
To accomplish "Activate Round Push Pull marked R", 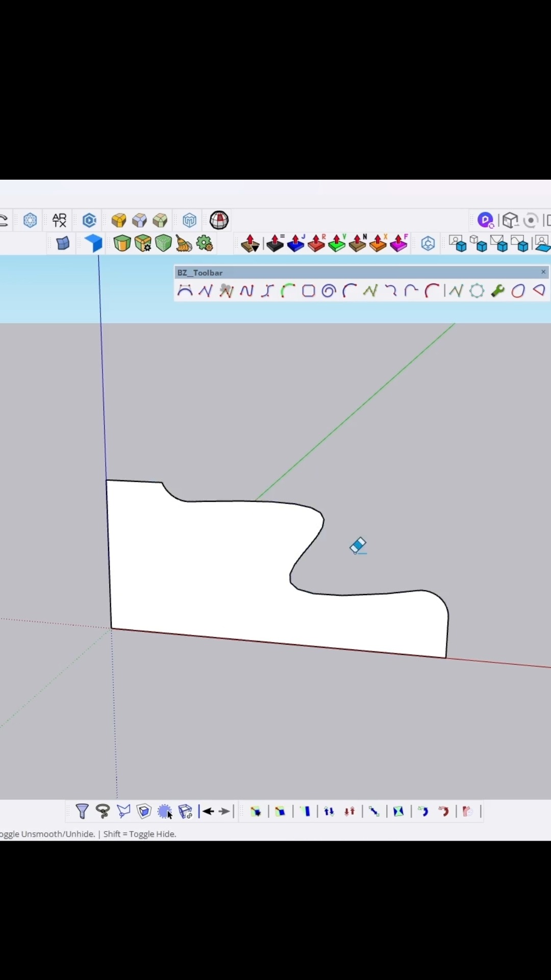I will click(316, 243).
